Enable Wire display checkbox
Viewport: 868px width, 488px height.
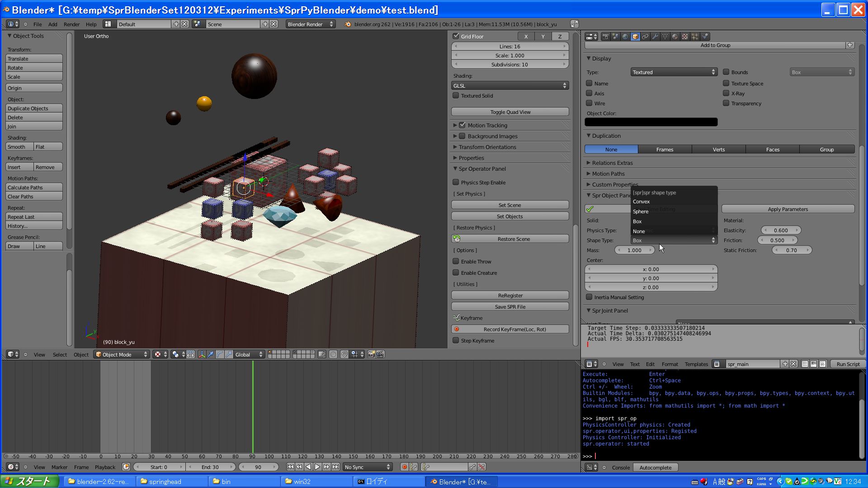(589, 103)
